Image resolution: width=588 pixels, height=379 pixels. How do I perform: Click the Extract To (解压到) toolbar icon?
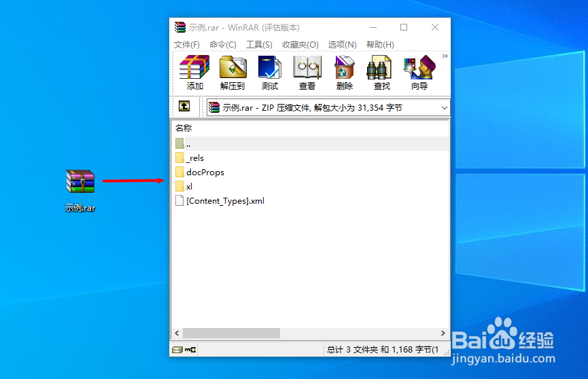[x=232, y=73]
